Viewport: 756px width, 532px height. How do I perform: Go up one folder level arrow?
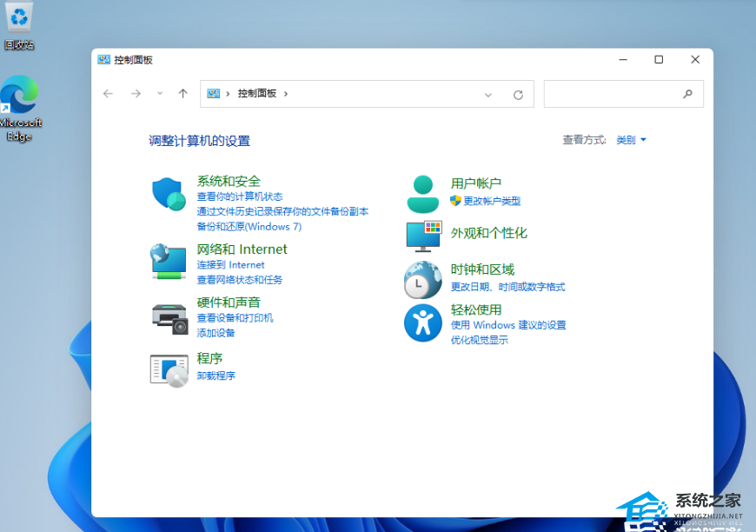(182, 94)
